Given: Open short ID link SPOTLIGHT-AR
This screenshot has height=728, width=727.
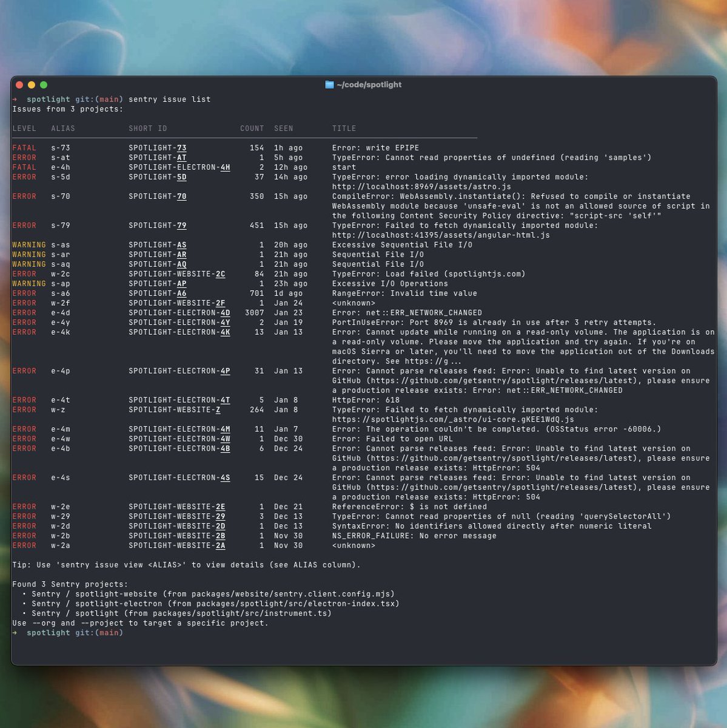Looking at the screenshot, I should [158, 255].
